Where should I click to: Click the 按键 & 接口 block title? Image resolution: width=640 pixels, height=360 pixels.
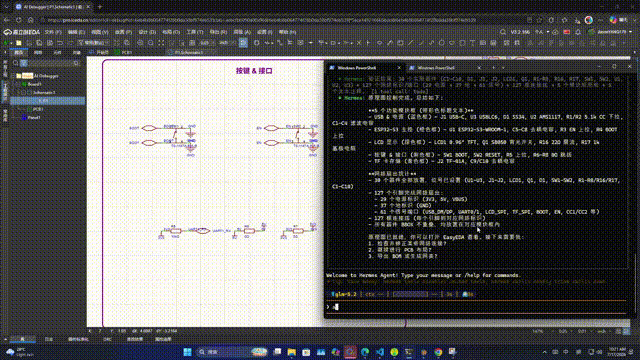coord(254,71)
